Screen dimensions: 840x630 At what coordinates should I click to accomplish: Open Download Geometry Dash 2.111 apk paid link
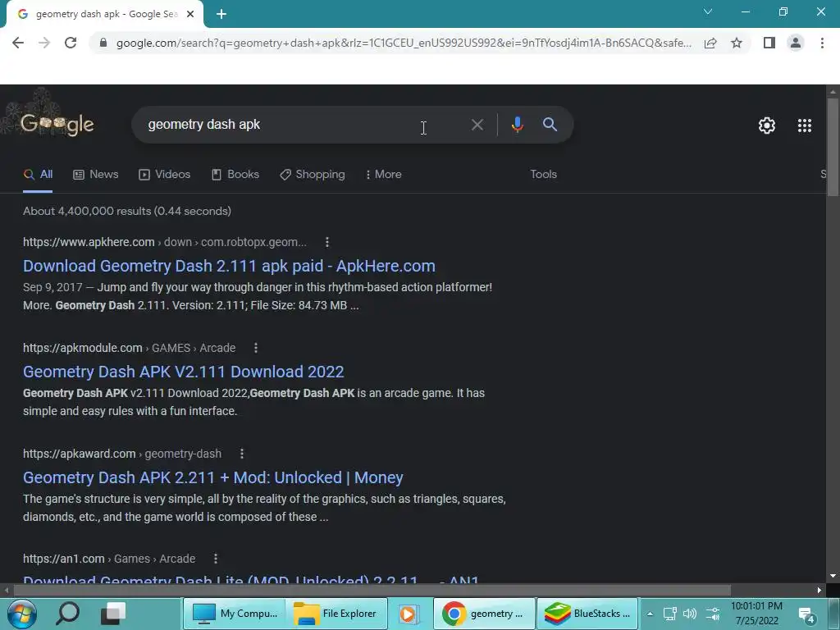click(230, 266)
